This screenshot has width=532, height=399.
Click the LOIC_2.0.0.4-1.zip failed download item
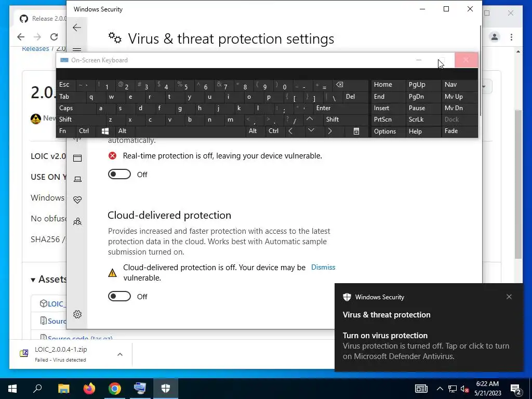click(61, 354)
